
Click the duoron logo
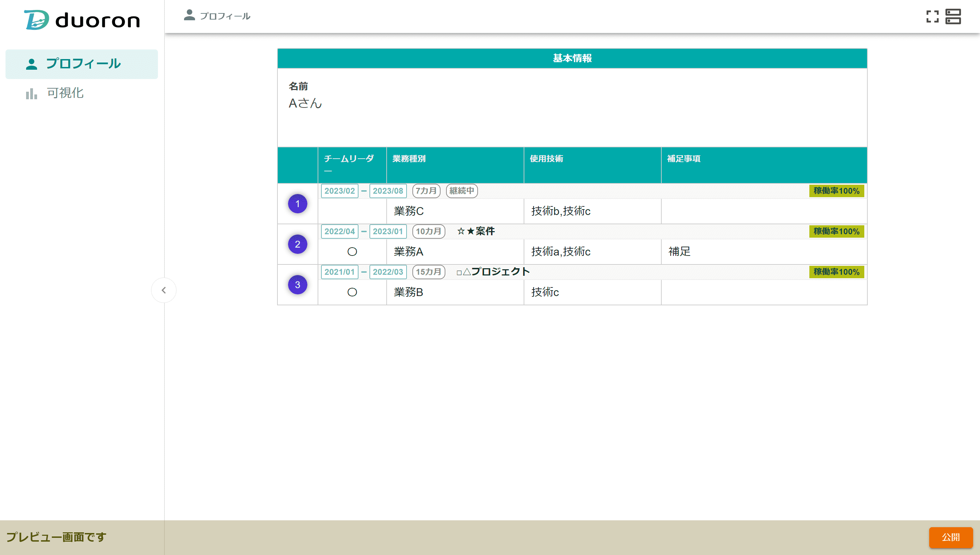point(82,20)
